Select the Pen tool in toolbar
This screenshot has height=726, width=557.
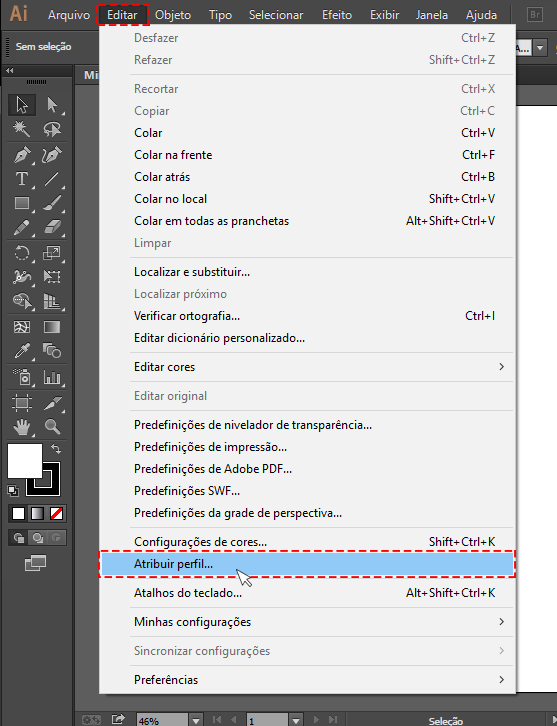[22, 155]
